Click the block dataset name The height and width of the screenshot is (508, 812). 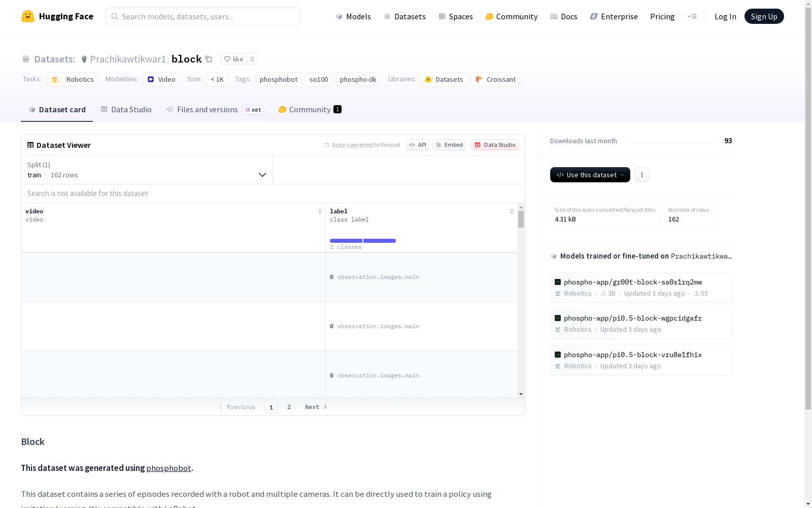point(187,59)
